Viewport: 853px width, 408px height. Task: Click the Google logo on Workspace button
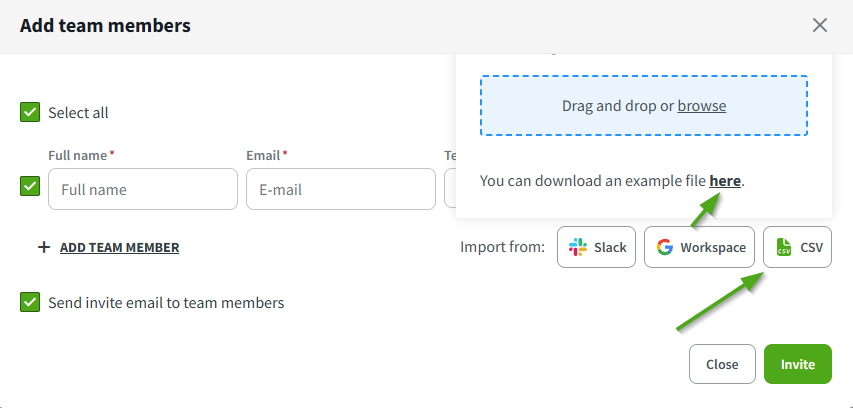point(665,247)
